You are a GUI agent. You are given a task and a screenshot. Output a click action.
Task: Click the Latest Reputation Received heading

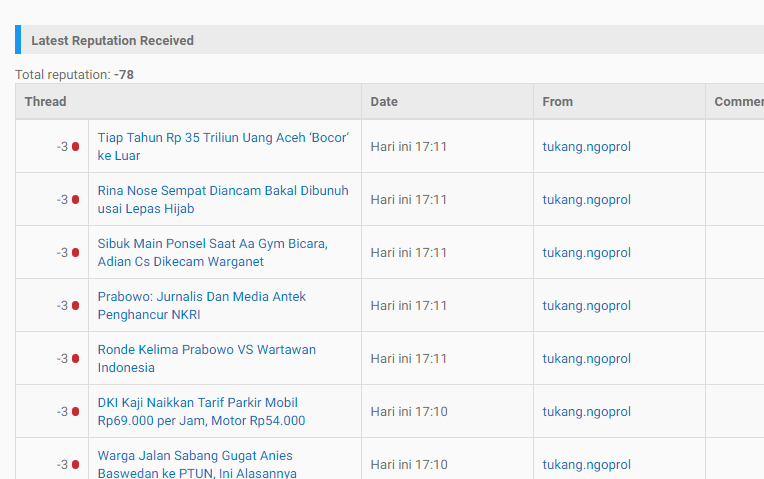click(113, 40)
